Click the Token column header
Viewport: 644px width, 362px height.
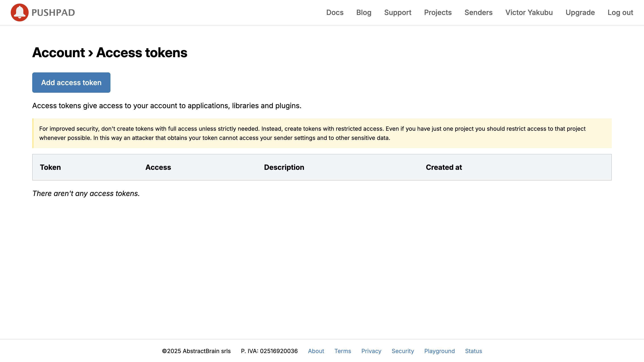pyautogui.click(x=50, y=167)
